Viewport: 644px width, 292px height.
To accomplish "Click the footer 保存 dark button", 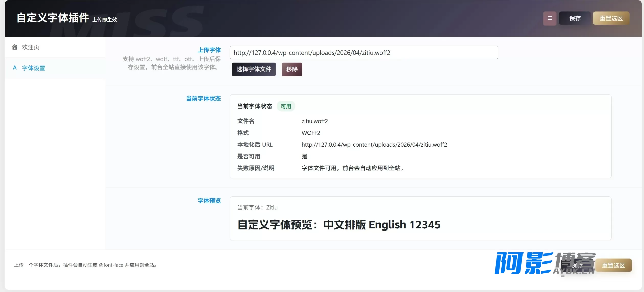I will pyautogui.click(x=578, y=265).
